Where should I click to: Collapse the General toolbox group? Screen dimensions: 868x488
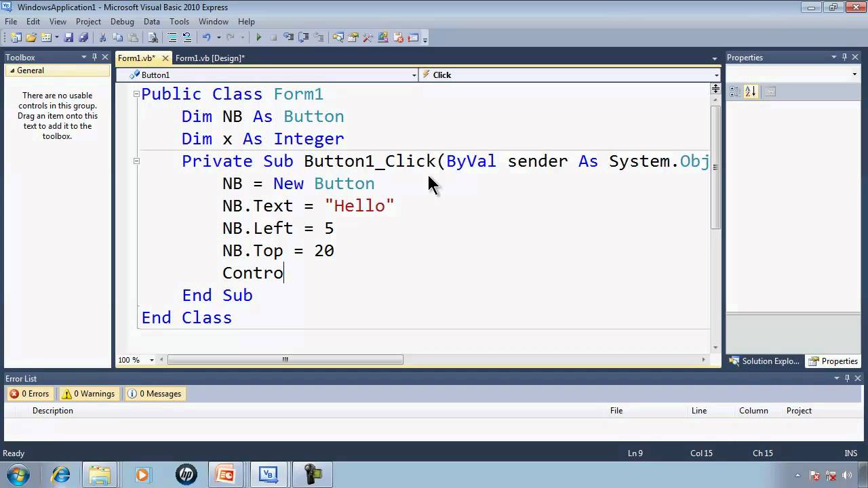(x=12, y=70)
